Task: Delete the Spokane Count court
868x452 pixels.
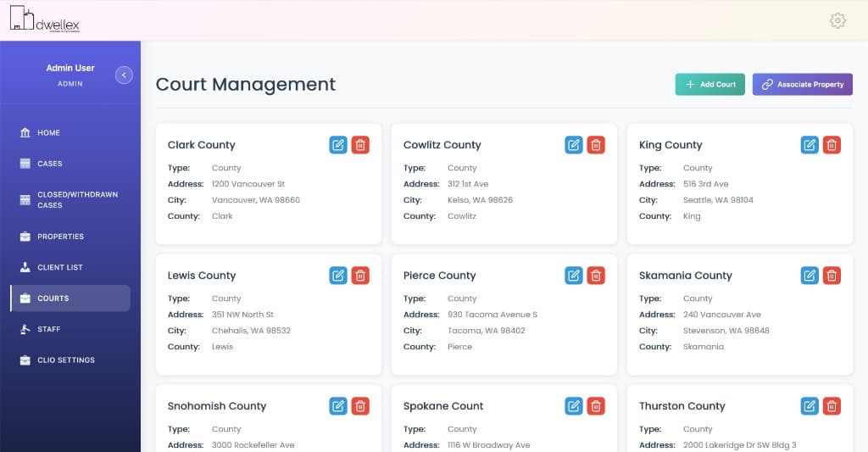Action: [x=596, y=406]
